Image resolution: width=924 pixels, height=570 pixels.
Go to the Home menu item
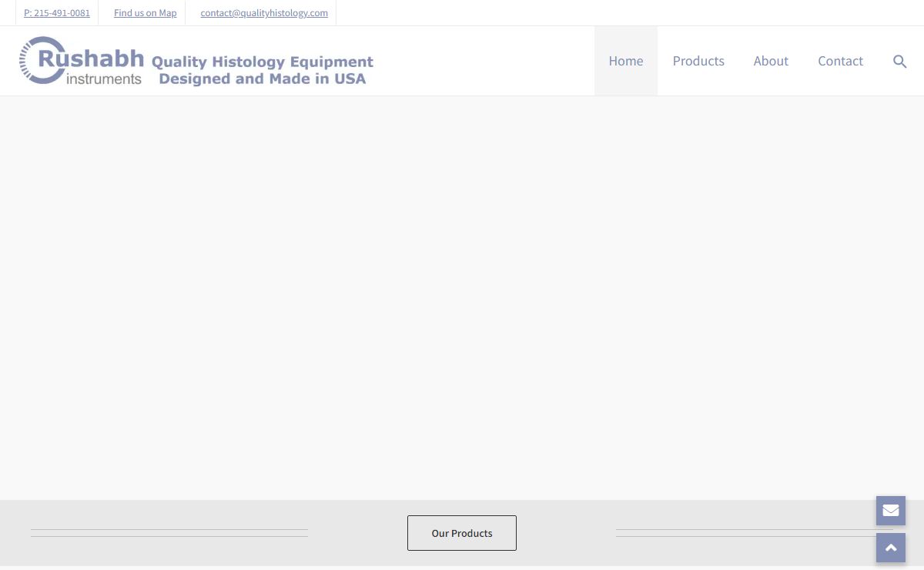pos(626,61)
